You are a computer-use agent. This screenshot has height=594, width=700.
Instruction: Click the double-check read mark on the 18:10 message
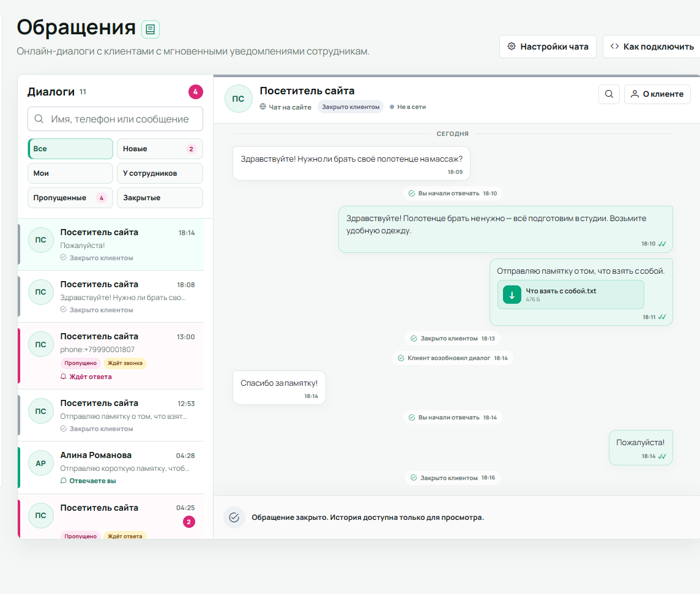click(x=662, y=244)
